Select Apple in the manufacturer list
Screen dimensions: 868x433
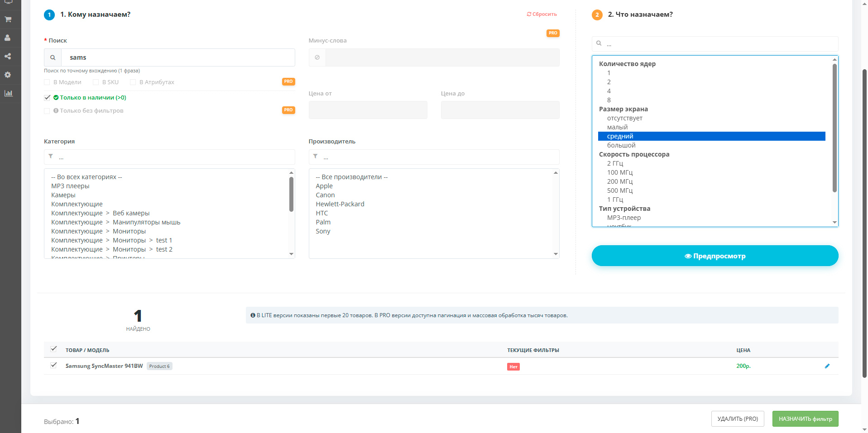click(x=324, y=186)
